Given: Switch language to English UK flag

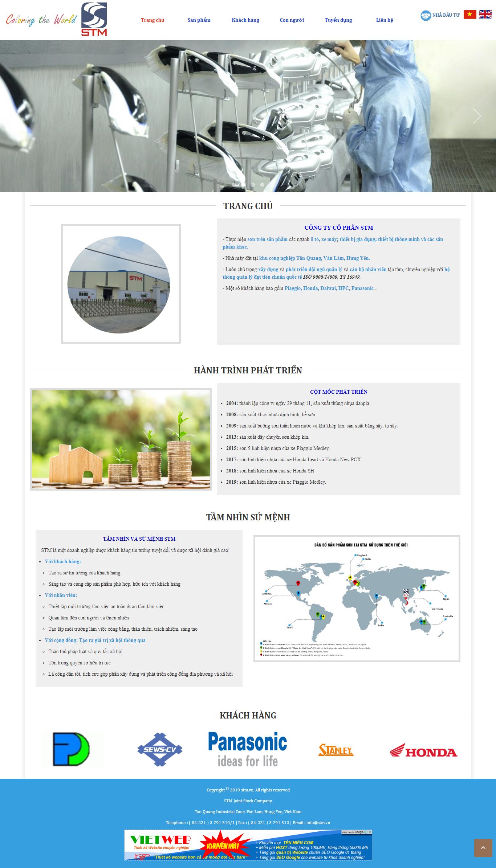Looking at the screenshot, I should (x=485, y=15).
